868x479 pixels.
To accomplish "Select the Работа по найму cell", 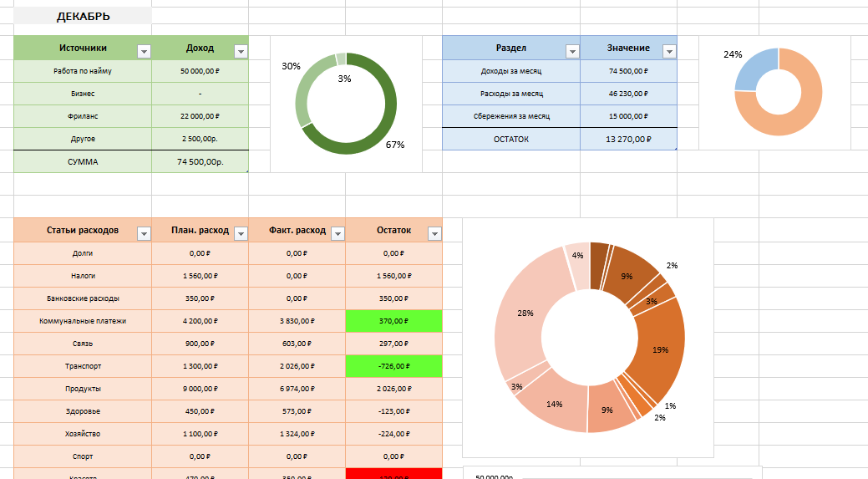I will click(x=83, y=71).
